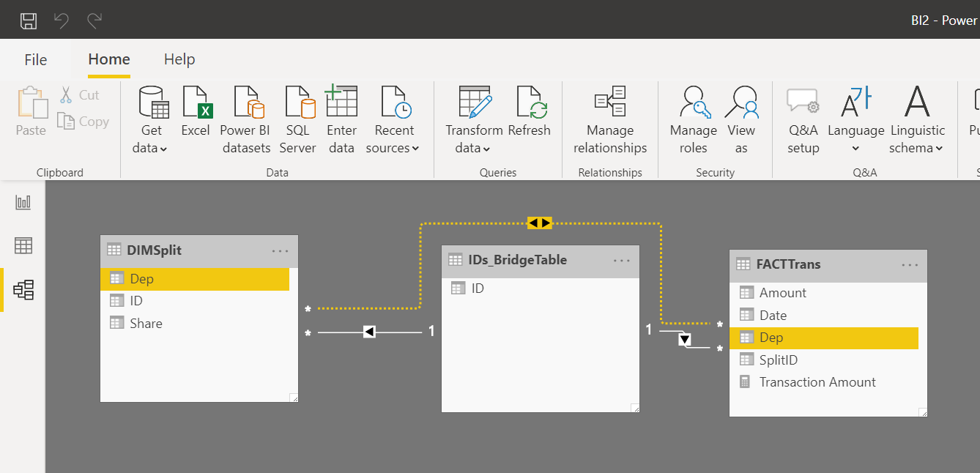Screen dimensions: 980x473
Task: Select SplitID field in FACTTrans
Action: 825,360
